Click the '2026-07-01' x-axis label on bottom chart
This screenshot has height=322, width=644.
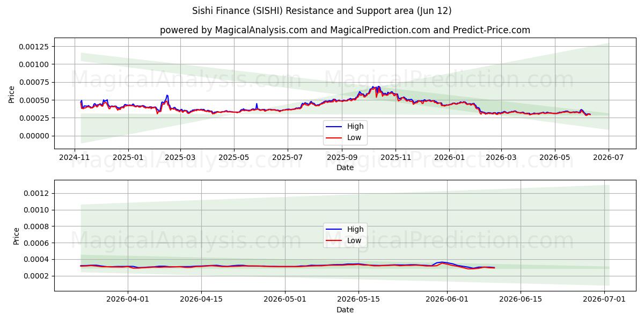tap(604, 300)
